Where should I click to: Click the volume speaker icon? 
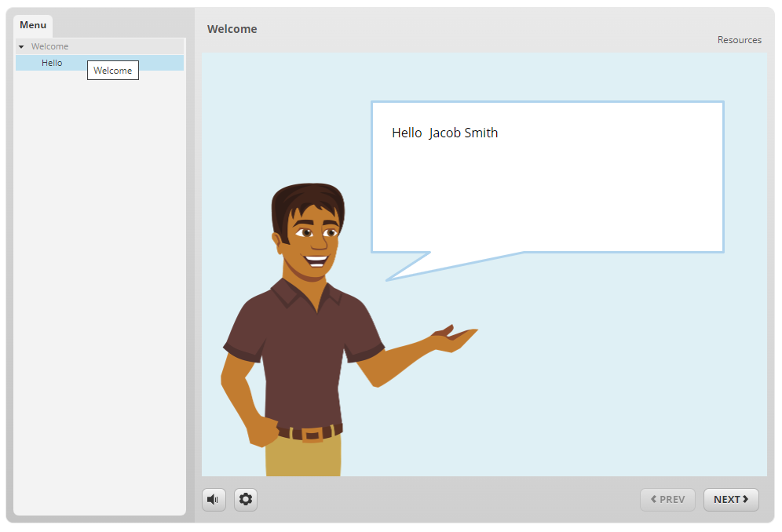pos(214,500)
